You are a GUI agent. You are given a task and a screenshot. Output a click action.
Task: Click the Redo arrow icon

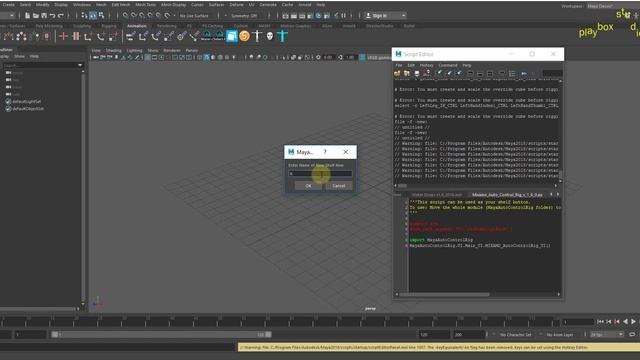point(61,16)
